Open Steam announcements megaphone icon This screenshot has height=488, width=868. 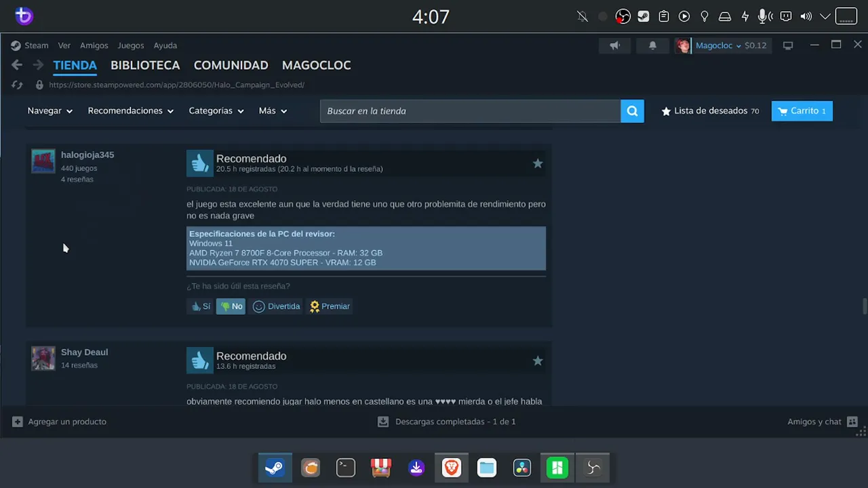point(614,45)
